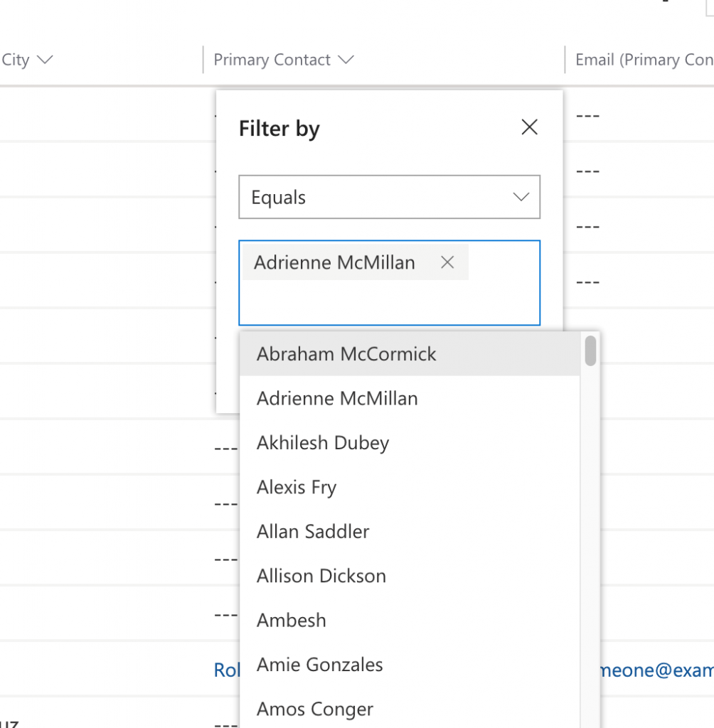
Task: Select Amos Conger at the list bottom
Action: click(314, 708)
